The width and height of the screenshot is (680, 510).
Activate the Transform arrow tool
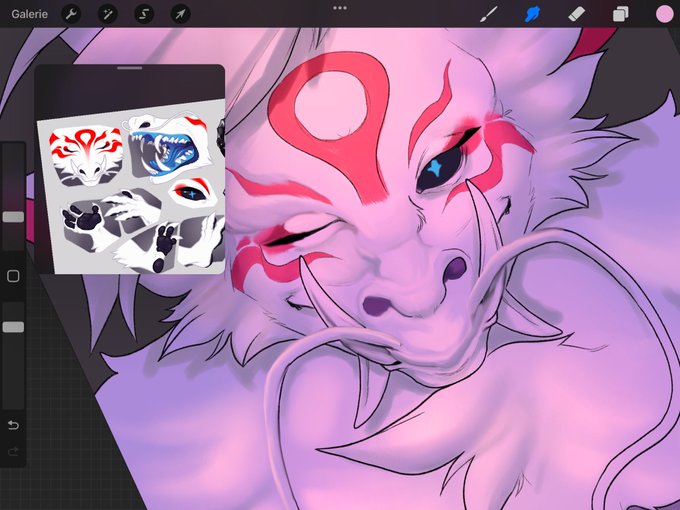(x=180, y=14)
